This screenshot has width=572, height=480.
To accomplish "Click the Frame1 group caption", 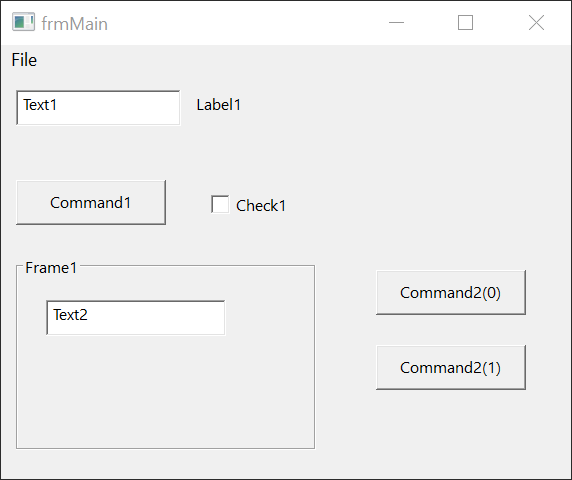I will point(51,268).
